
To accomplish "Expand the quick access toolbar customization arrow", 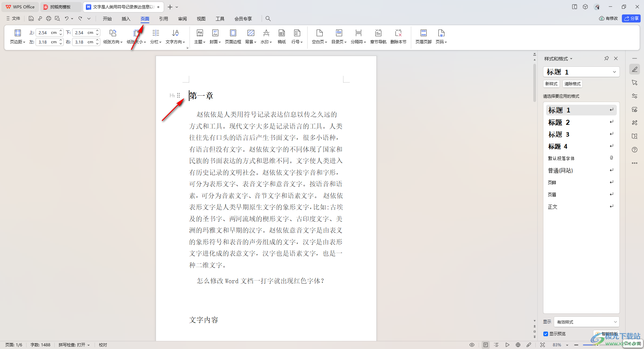I will tap(89, 18).
